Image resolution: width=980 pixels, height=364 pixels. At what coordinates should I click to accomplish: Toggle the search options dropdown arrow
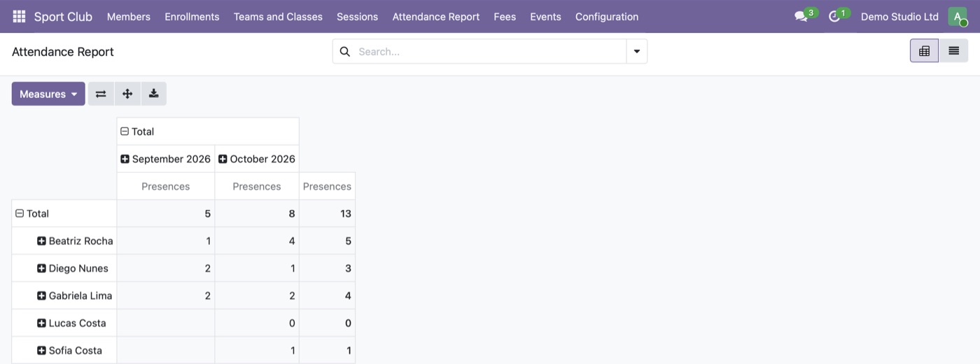point(637,51)
